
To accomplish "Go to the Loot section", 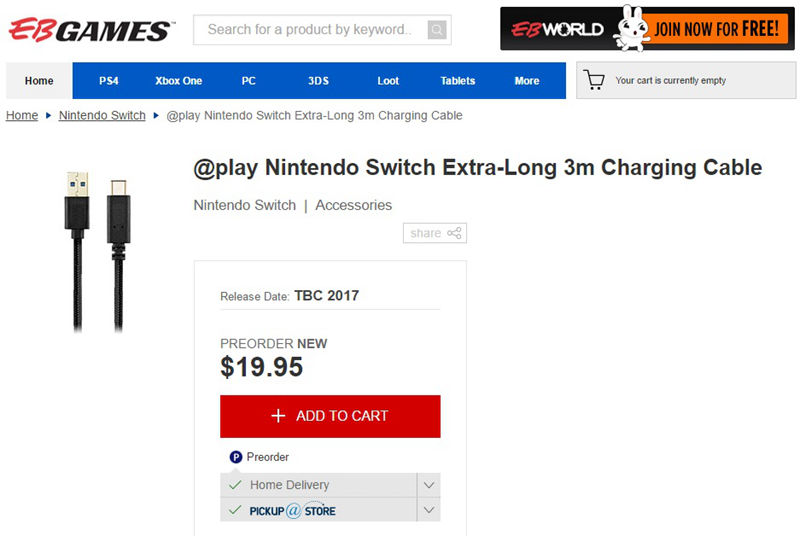I will [x=388, y=81].
